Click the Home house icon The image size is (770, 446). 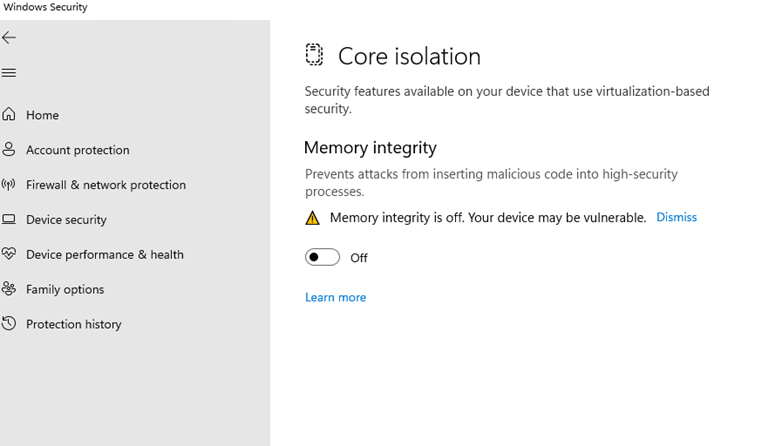click(x=9, y=114)
